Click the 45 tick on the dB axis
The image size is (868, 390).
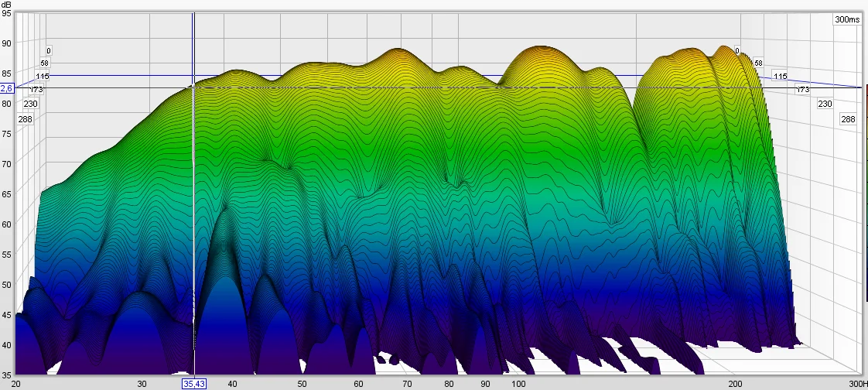(7, 315)
